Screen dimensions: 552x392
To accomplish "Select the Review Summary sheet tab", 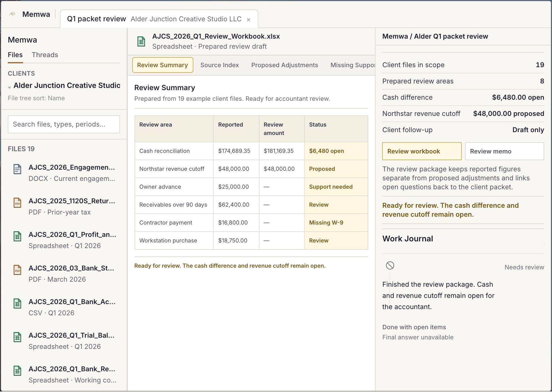I will pyautogui.click(x=163, y=65).
